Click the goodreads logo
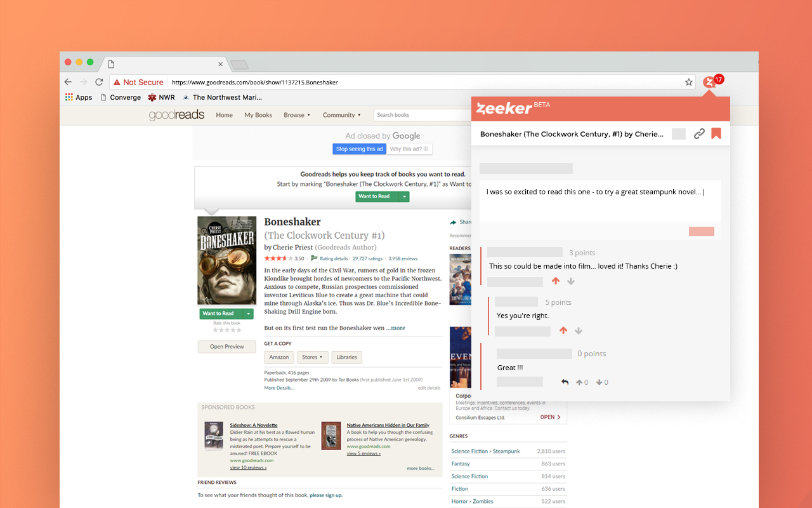The width and height of the screenshot is (812, 508). pos(176,115)
